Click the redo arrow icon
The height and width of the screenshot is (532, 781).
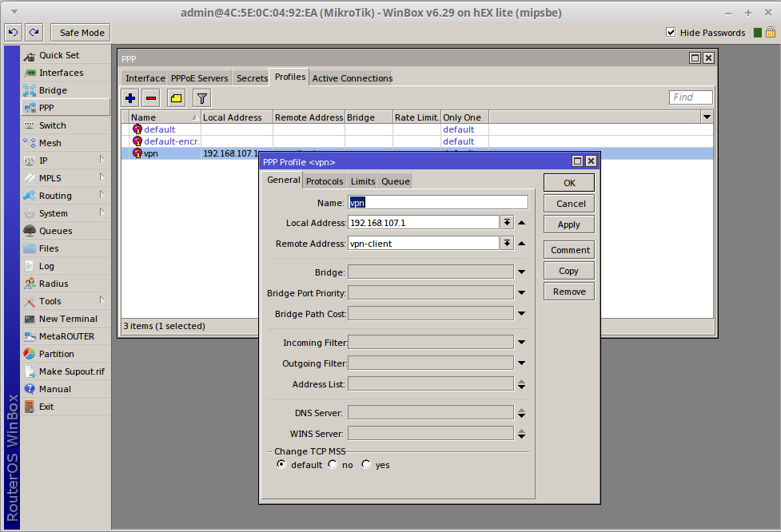[34, 32]
